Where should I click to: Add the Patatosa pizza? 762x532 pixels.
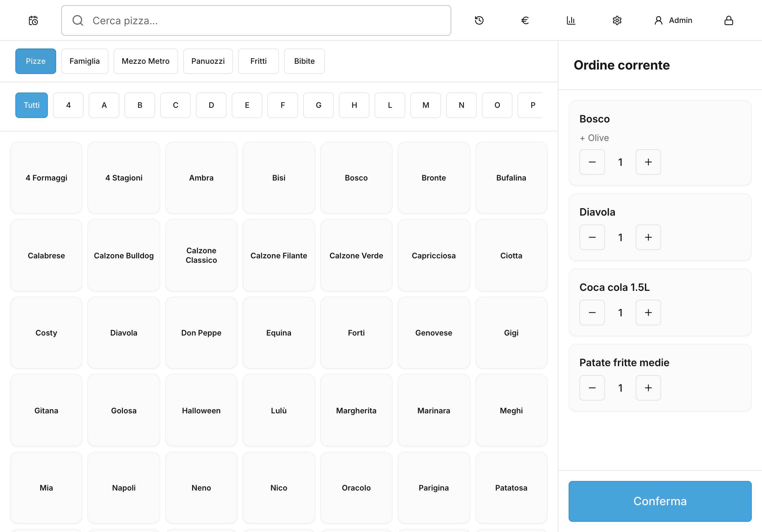[511, 488]
